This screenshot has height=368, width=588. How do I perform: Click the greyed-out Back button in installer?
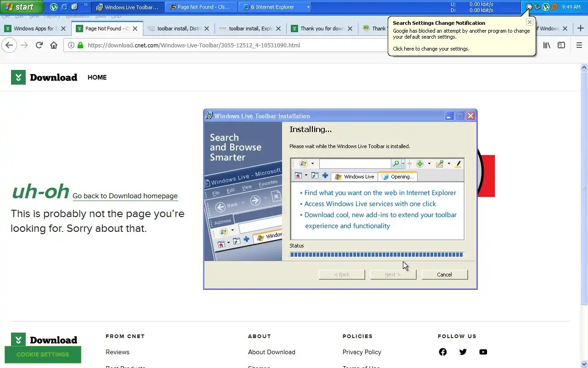coord(342,275)
